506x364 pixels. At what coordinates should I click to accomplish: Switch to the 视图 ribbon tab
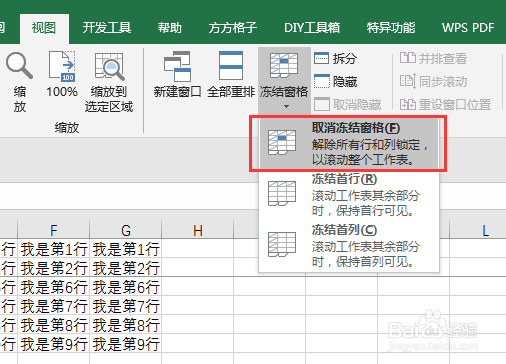tap(44, 28)
